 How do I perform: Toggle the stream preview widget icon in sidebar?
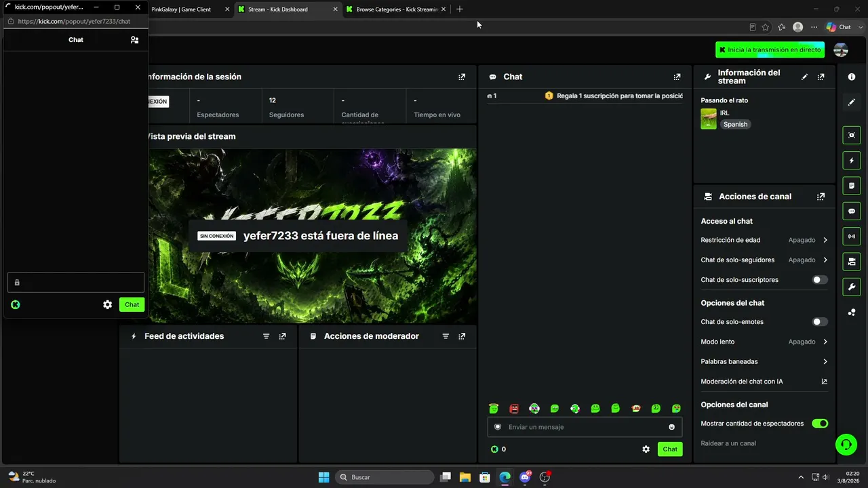click(852, 135)
